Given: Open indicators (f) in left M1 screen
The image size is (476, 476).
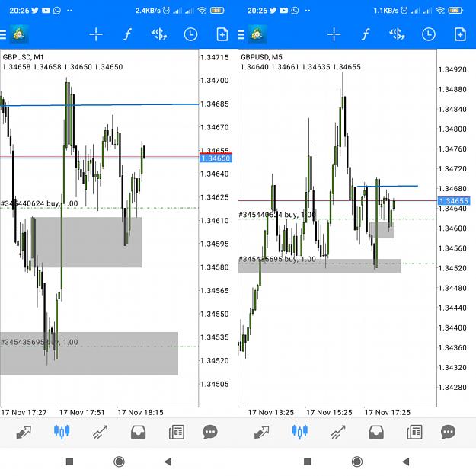Looking at the screenshot, I should pyautogui.click(x=128, y=34).
